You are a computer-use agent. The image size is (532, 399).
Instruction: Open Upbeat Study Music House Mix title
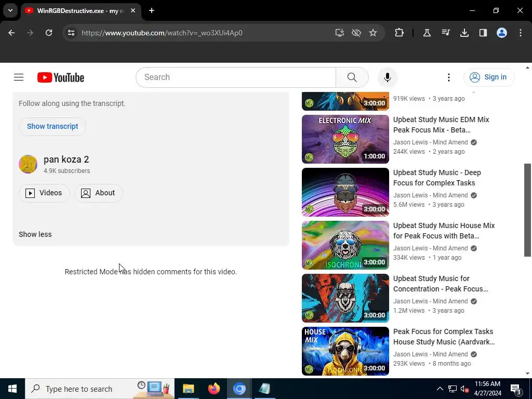[444, 230]
